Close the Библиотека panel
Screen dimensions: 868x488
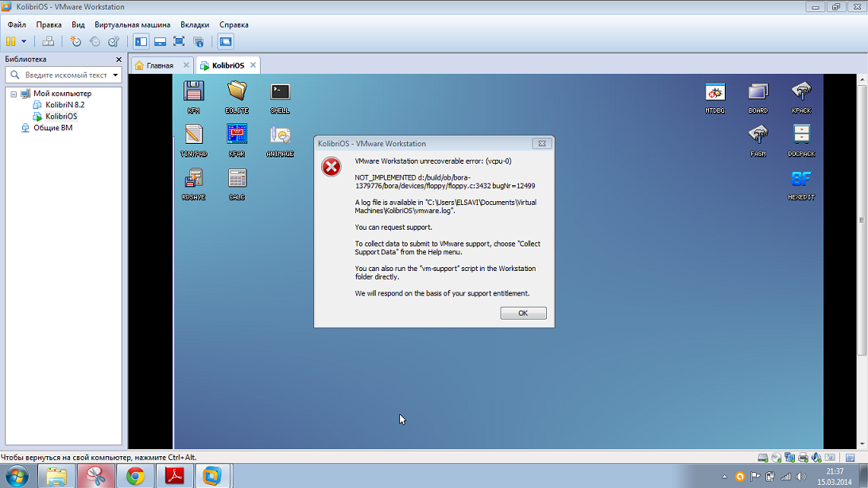(x=119, y=60)
